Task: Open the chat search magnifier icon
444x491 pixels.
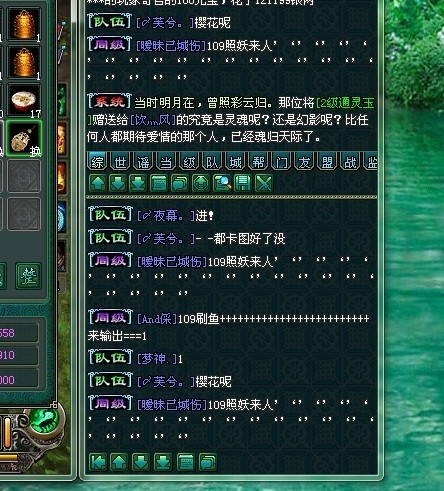Action: pos(222,183)
